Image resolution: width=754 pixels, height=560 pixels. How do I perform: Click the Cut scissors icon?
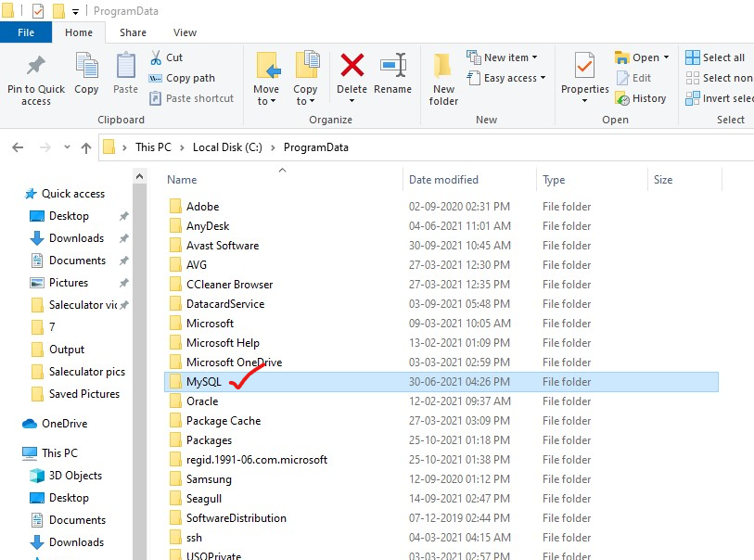[156, 57]
